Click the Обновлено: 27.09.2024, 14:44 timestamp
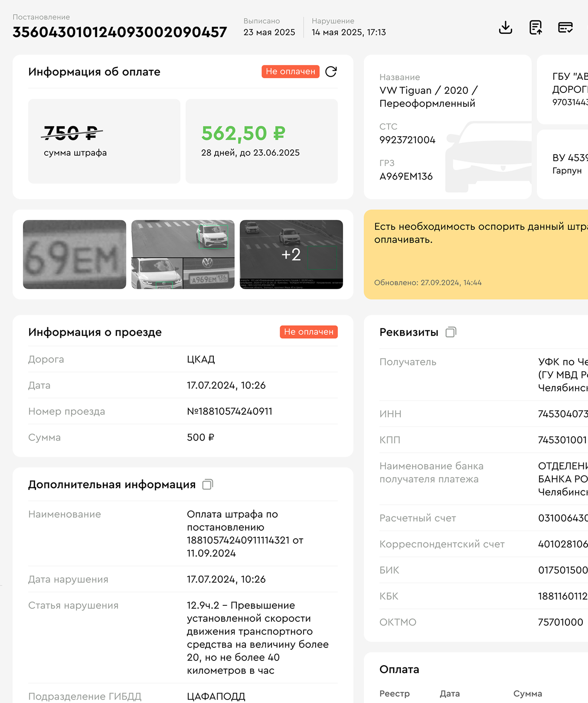The height and width of the screenshot is (703, 588). [428, 283]
